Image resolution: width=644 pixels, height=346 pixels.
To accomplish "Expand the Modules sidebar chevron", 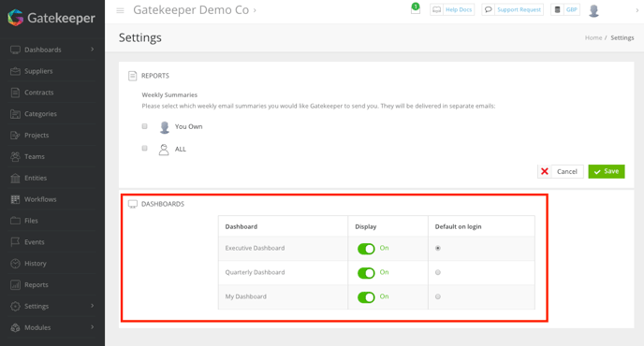I will click(92, 327).
